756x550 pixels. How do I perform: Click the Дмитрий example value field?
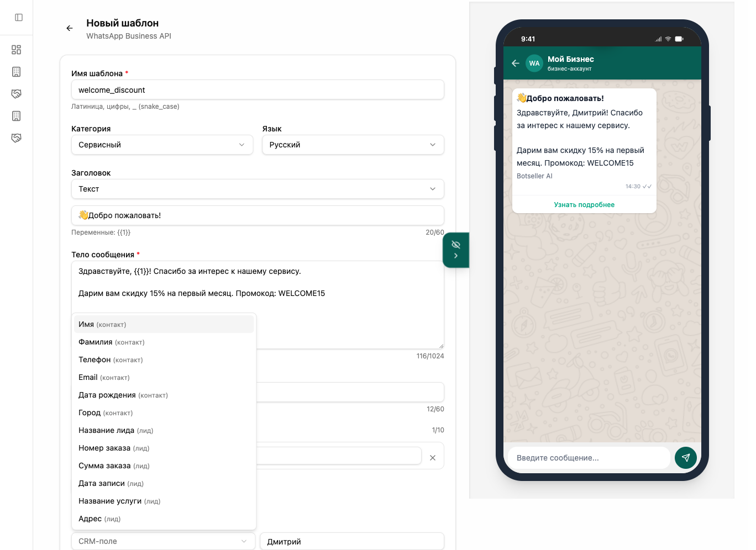point(351,541)
